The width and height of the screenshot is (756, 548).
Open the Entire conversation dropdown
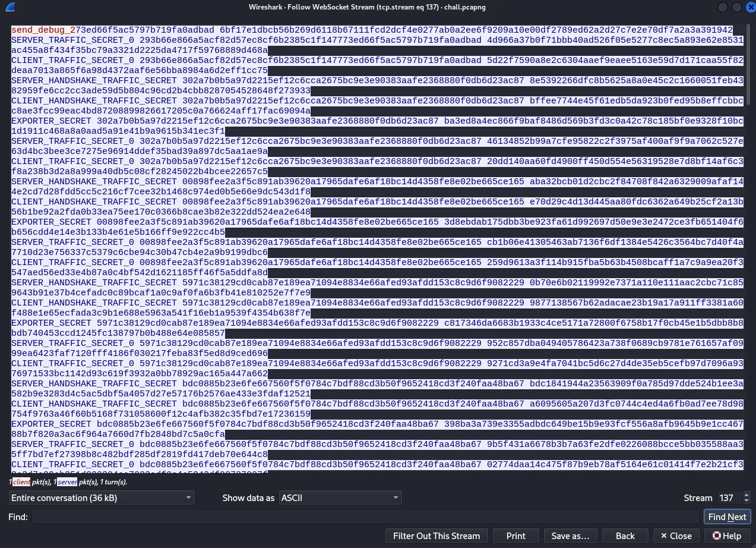[102, 497]
